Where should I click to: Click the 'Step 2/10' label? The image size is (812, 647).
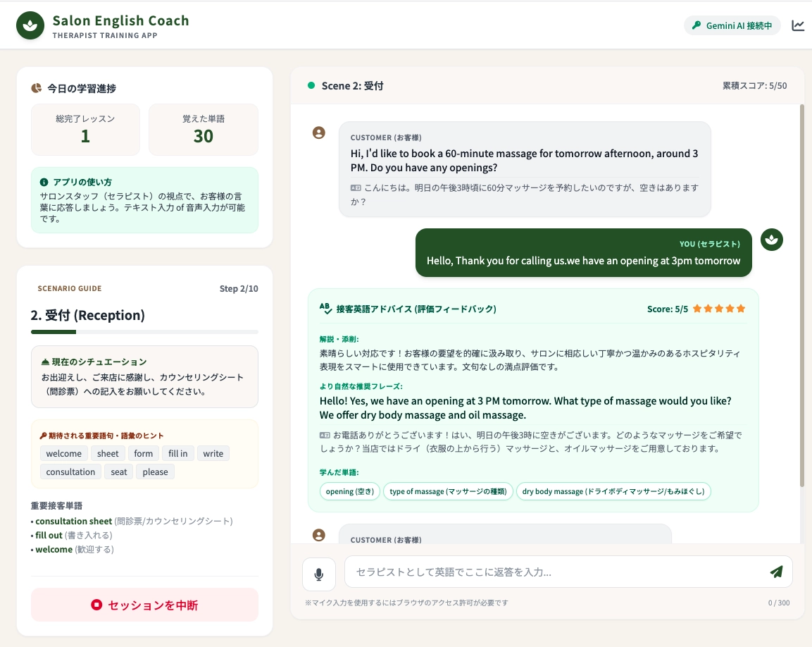[239, 289]
